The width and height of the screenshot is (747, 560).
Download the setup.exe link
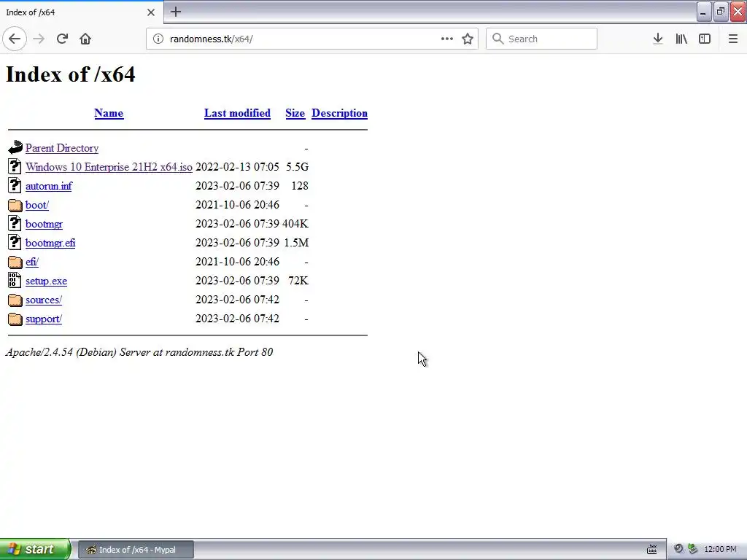(x=46, y=281)
